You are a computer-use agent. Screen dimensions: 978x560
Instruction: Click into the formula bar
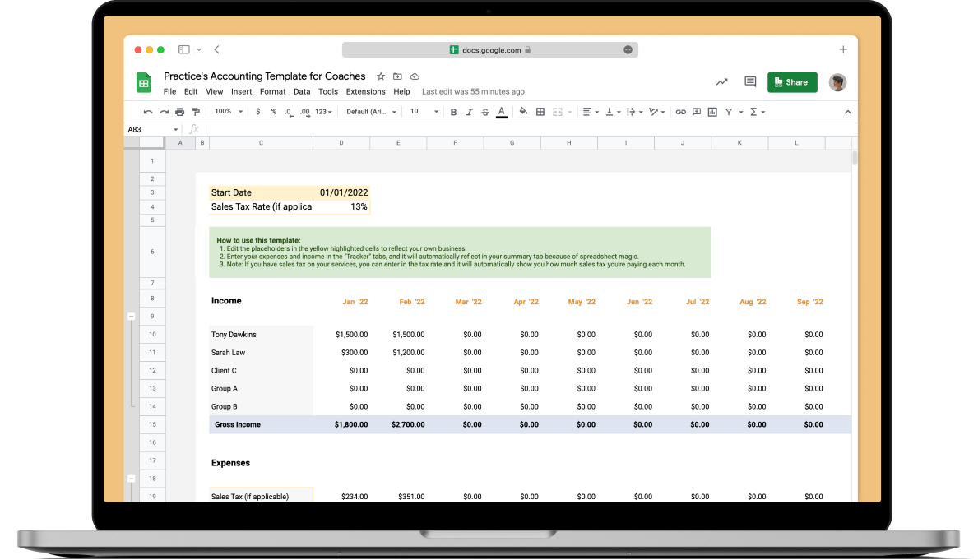(527, 129)
